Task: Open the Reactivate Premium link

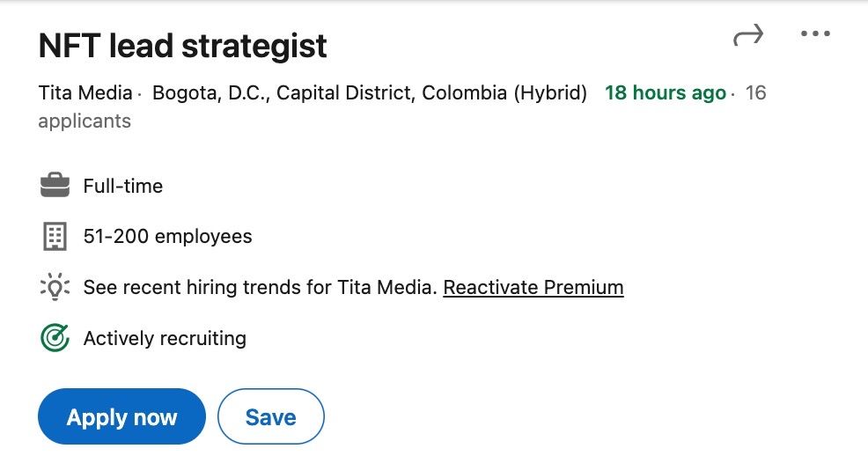Action: coord(533,287)
